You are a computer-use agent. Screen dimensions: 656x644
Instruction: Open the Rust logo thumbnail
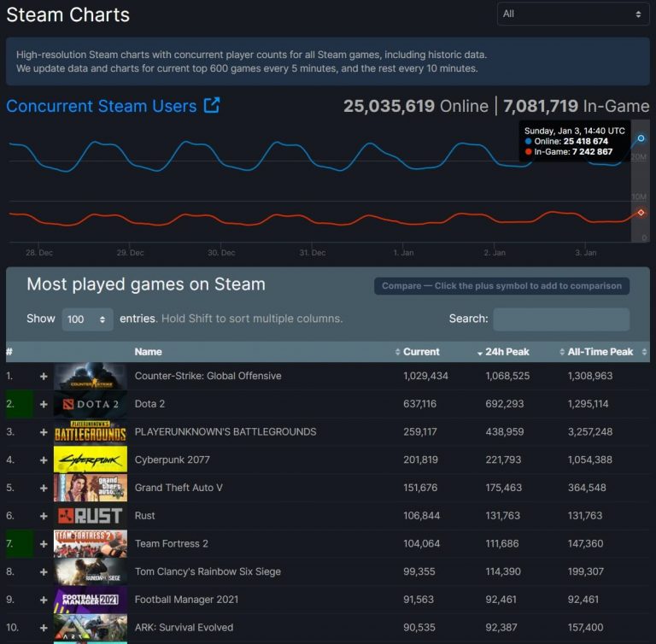click(x=91, y=516)
